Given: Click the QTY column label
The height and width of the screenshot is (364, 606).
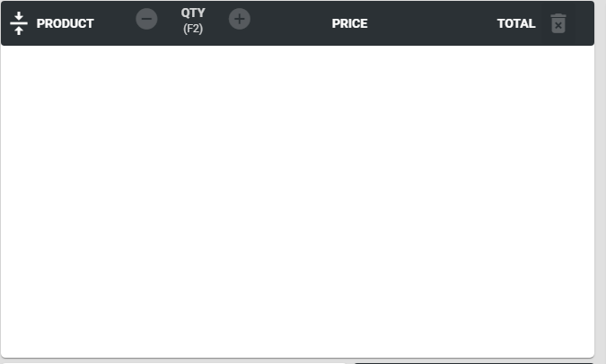Looking at the screenshot, I should 193,13.
